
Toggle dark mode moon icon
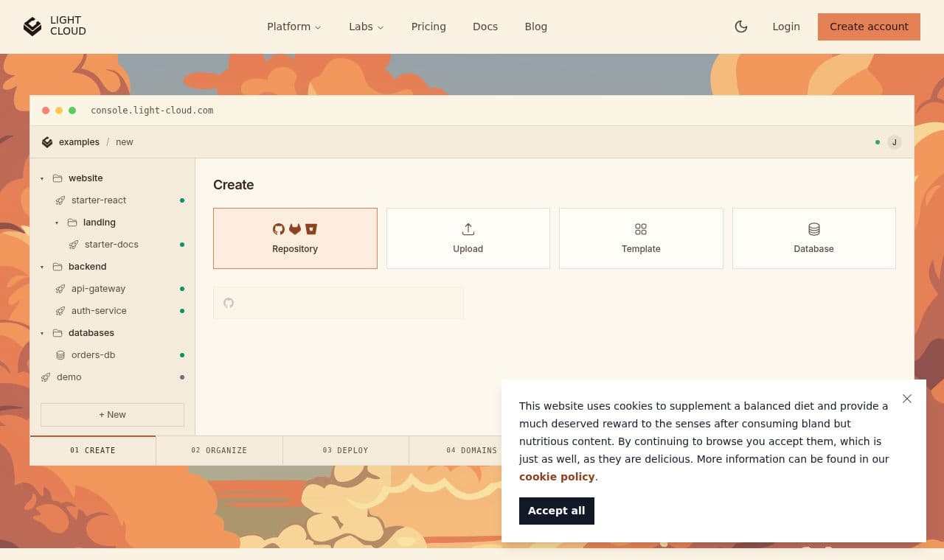click(x=741, y=27)
